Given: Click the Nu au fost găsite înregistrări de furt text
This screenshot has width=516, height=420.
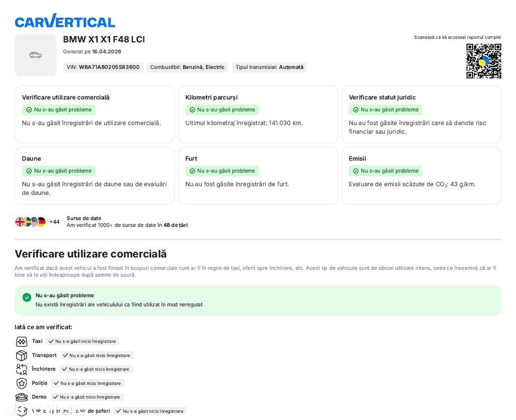Looking at the screenshot, I should (237, 184).
